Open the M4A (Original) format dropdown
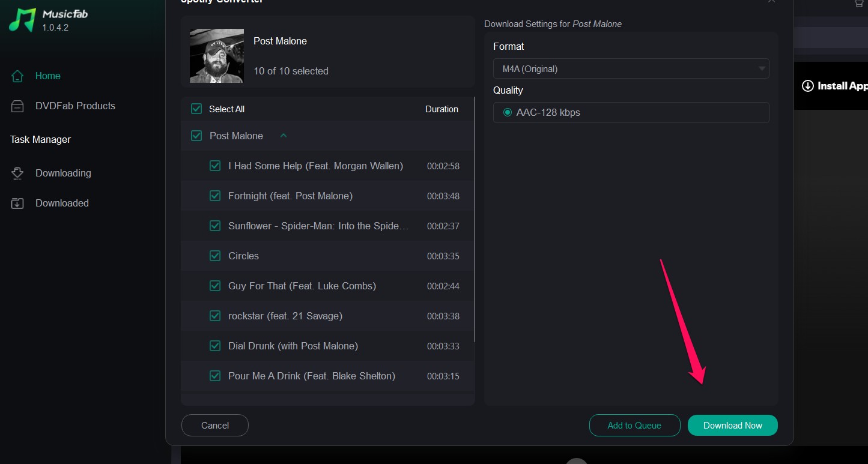The image size is (868, 464). [631, 69]
